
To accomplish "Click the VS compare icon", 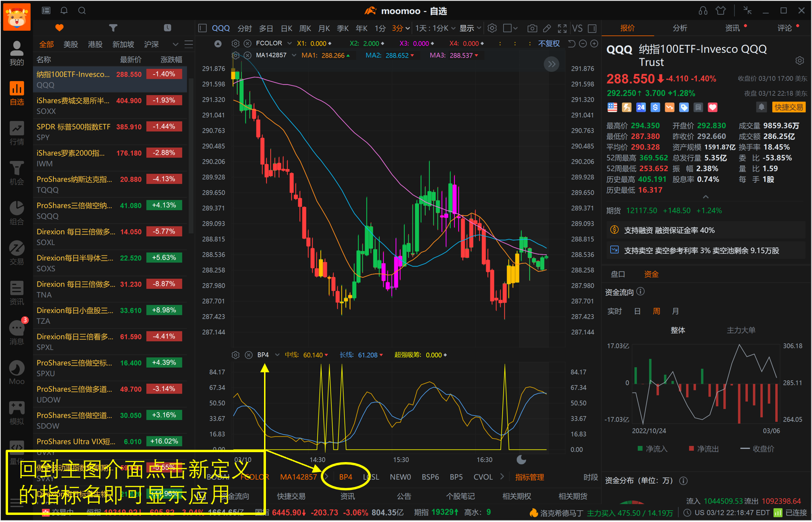I will click(577, 28).
